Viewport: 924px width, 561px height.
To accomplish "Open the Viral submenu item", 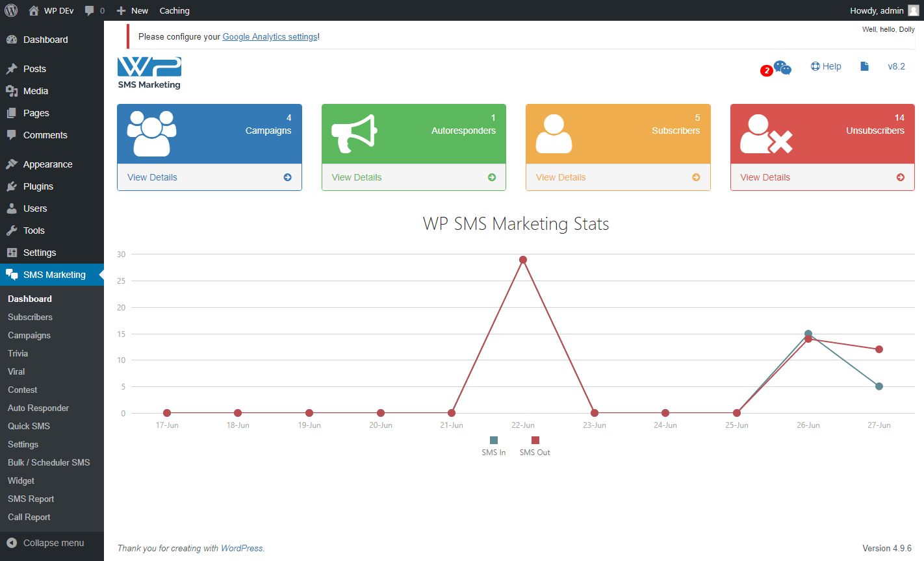I will (16, 371).
